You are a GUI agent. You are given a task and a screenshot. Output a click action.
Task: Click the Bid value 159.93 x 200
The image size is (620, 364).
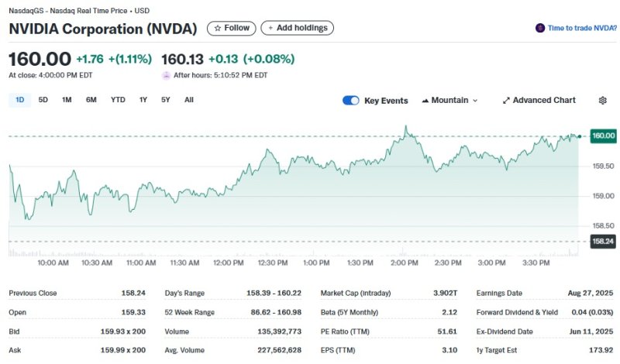[123, 331]
